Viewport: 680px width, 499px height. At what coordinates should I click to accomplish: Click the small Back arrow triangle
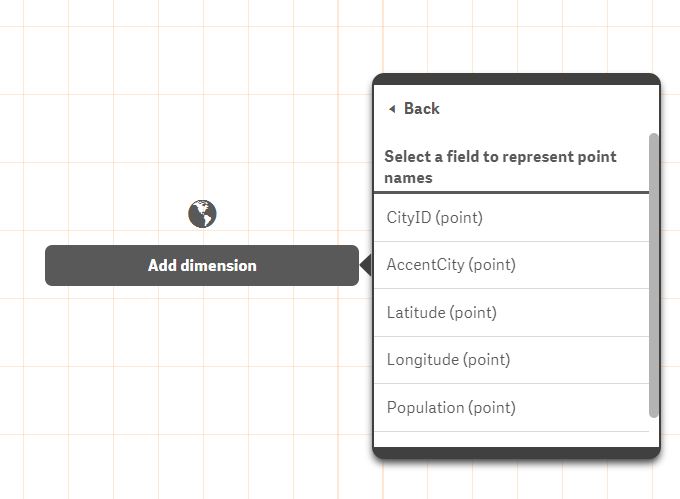coord(392,108)
